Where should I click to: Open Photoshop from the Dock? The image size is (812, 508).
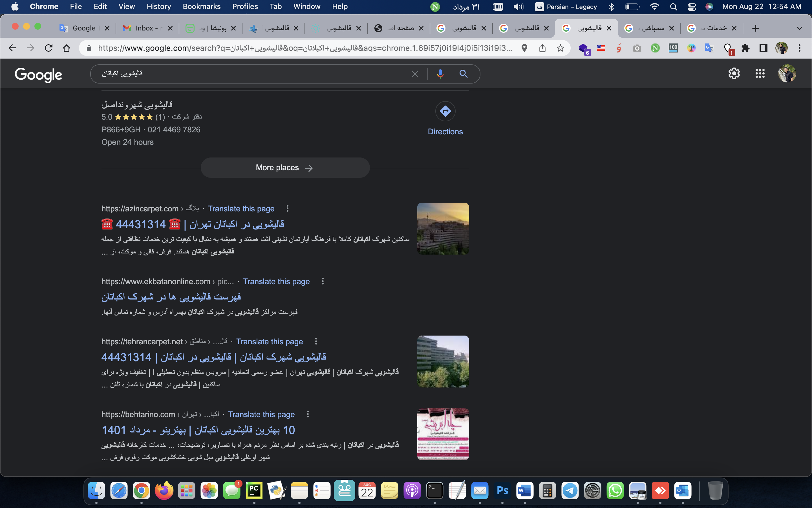(502, 491)
